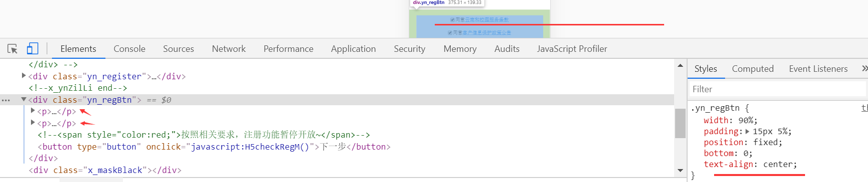Switch to the Console tab
The width and height of the screenshot is (868, 182).
click(x=129, y=49)
